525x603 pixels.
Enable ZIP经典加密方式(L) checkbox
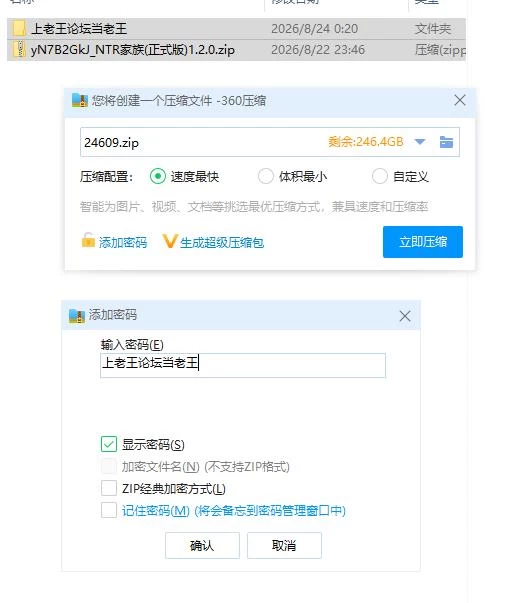(x=109, y=488)
